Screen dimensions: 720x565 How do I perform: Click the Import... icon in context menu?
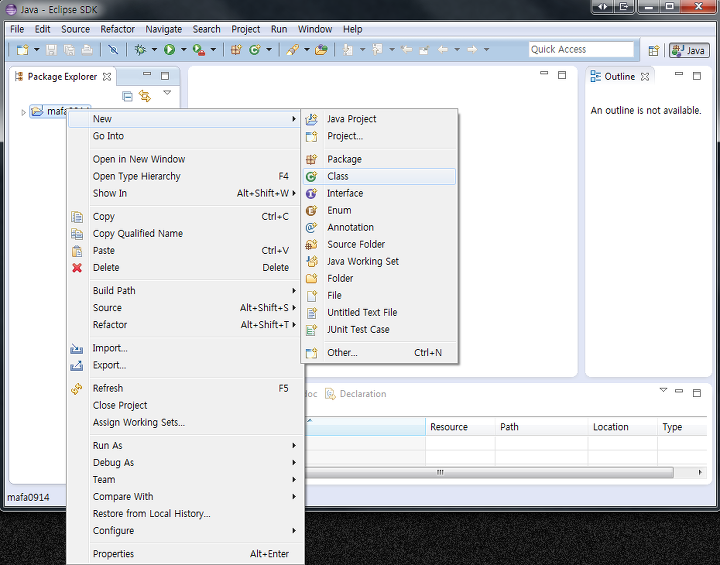[77, 349]
